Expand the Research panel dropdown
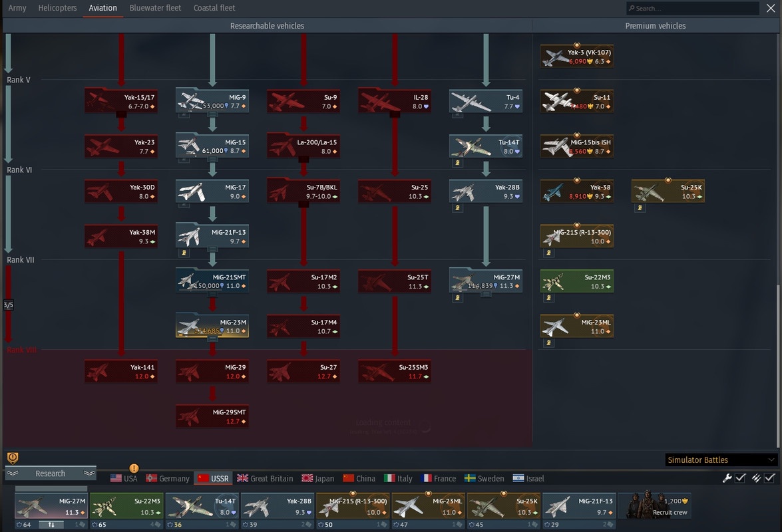The width and height of the screenshot is (782, 532). click(51, 473)
